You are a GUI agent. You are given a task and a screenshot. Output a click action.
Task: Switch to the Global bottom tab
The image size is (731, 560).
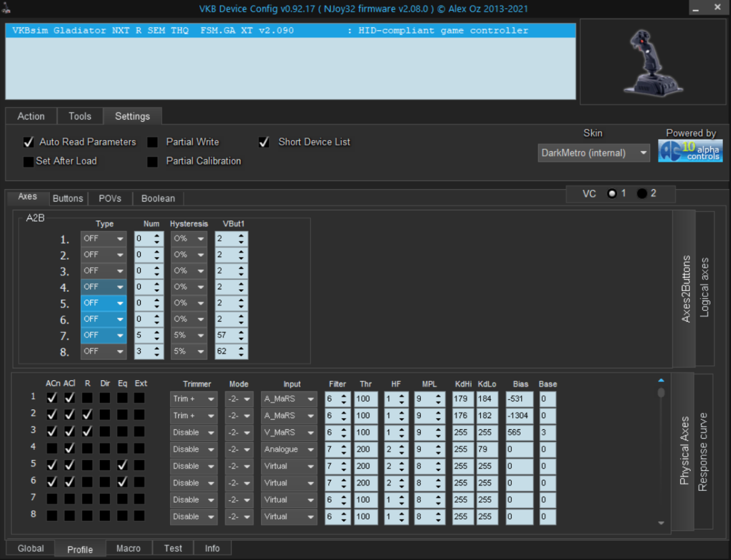click(31, 548)
